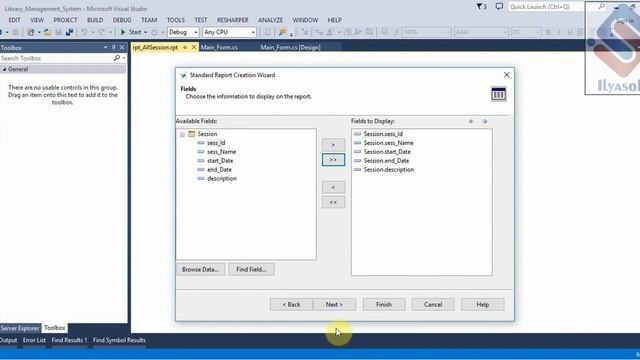Open the Find Results 1 tab
Viewport: 640px width, 360px height.
(69, 340)
